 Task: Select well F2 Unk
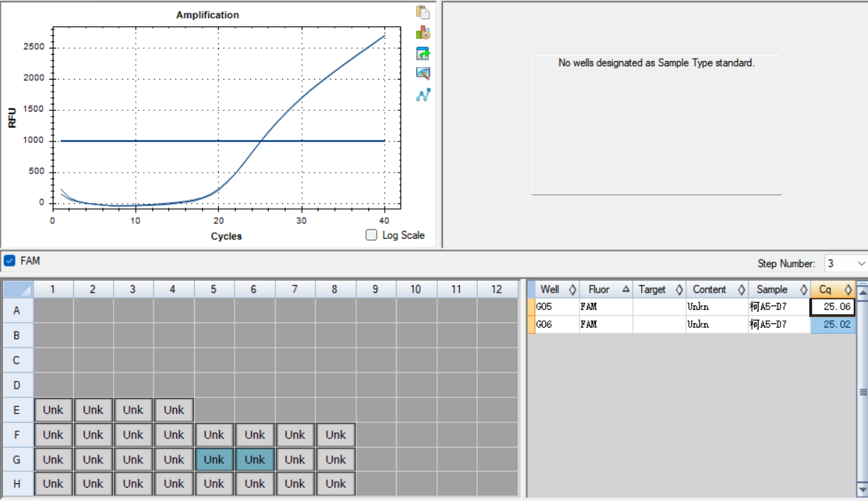pos(93,435)
